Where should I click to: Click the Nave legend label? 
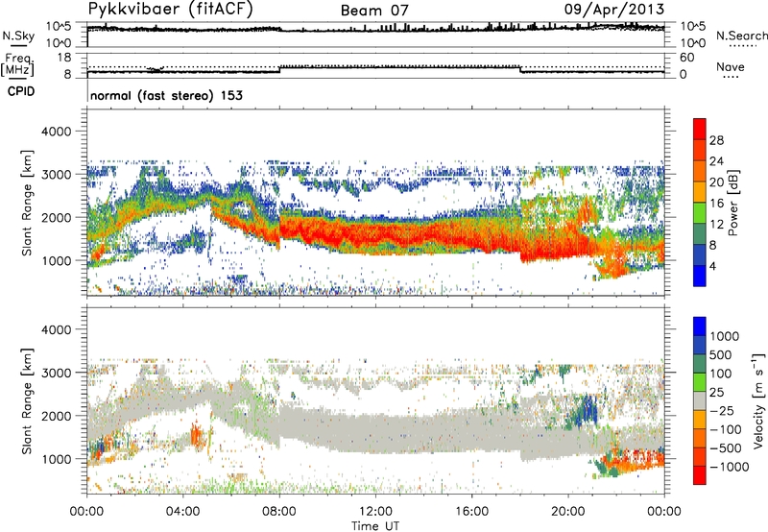731,66
